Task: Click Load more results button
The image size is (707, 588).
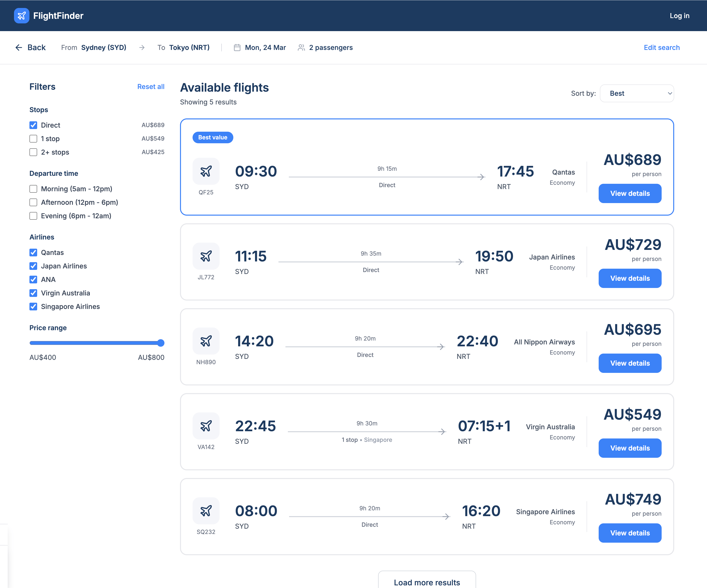Action: [x=427, y=582]
